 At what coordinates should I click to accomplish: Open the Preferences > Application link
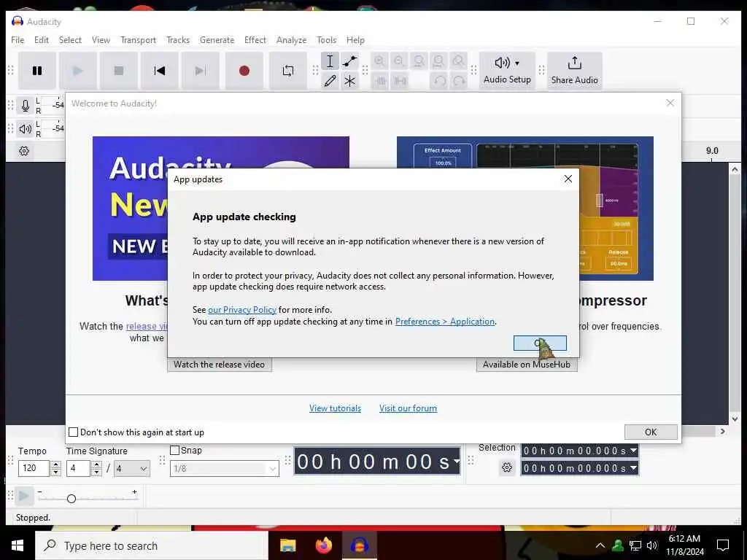coord(445,322)
